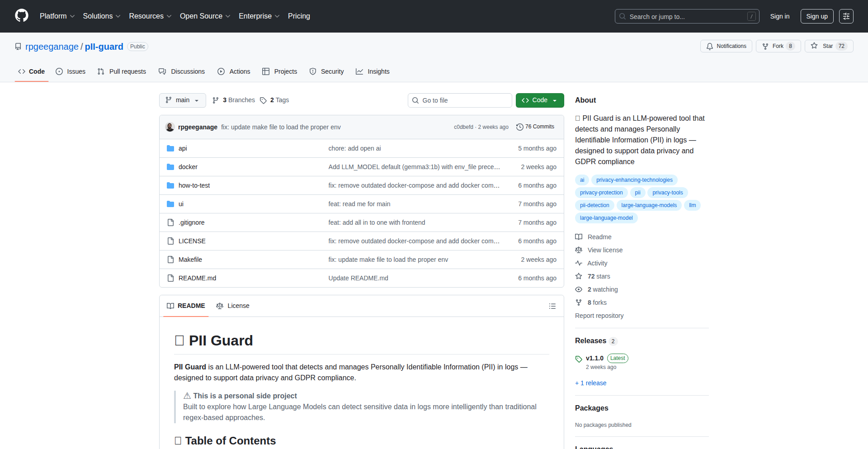The image size is (868, 449).
Task: Switch to the Code tab
Action: pos(32,71)
